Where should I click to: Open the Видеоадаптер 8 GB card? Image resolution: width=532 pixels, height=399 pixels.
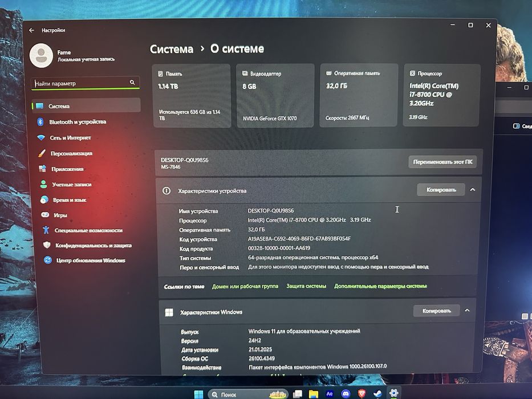(275, 96)
